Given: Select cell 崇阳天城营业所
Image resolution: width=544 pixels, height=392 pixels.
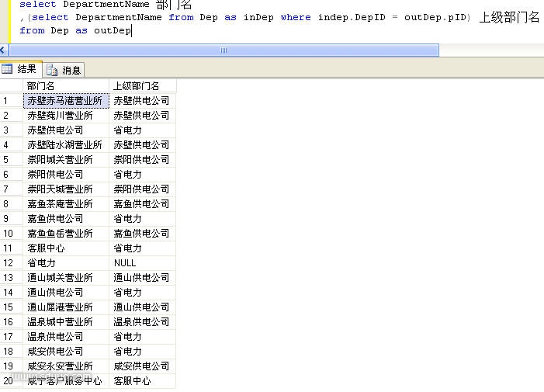Looking at the screenshot, I should point(66,189).
